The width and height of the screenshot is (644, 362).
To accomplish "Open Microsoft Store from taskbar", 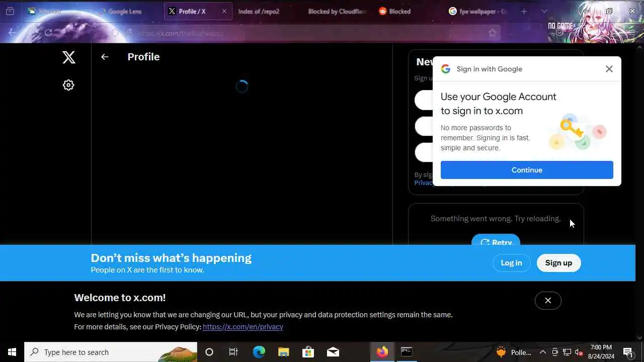I will coord(308,352).
